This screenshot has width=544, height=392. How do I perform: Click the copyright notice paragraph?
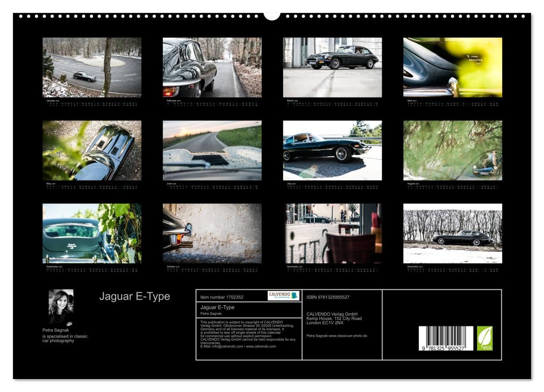click(248, 334)
